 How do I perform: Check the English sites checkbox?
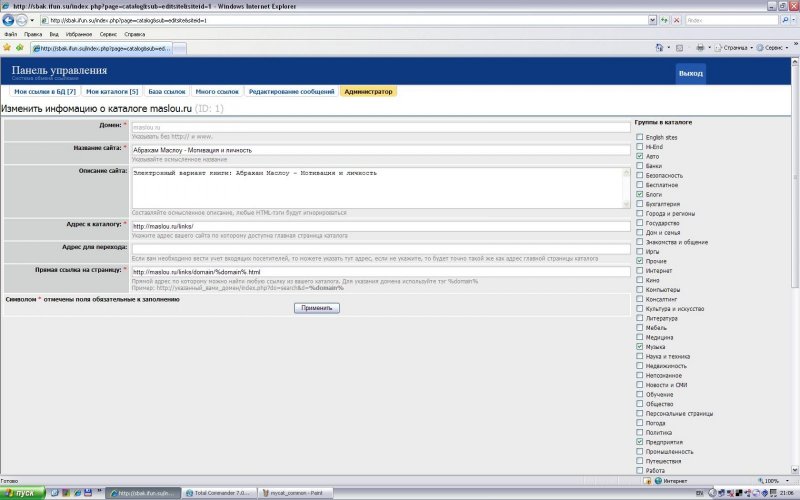tap(640, 137)
